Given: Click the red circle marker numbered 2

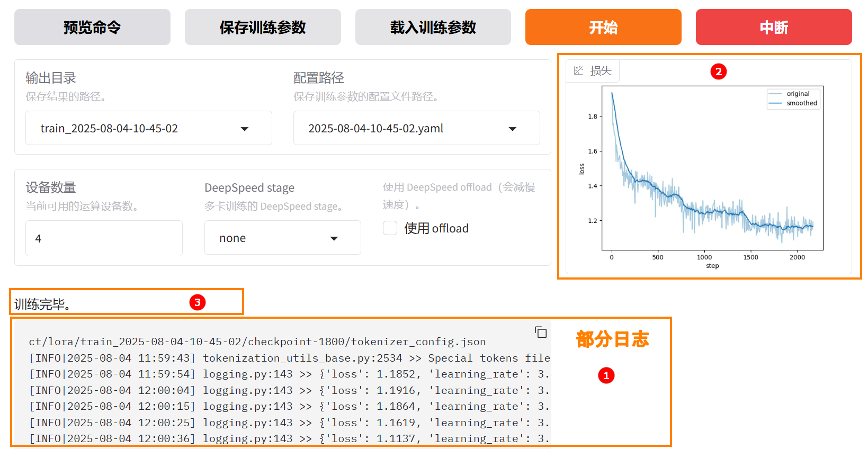Looking at the screenshot, I should tap(718, 71).
